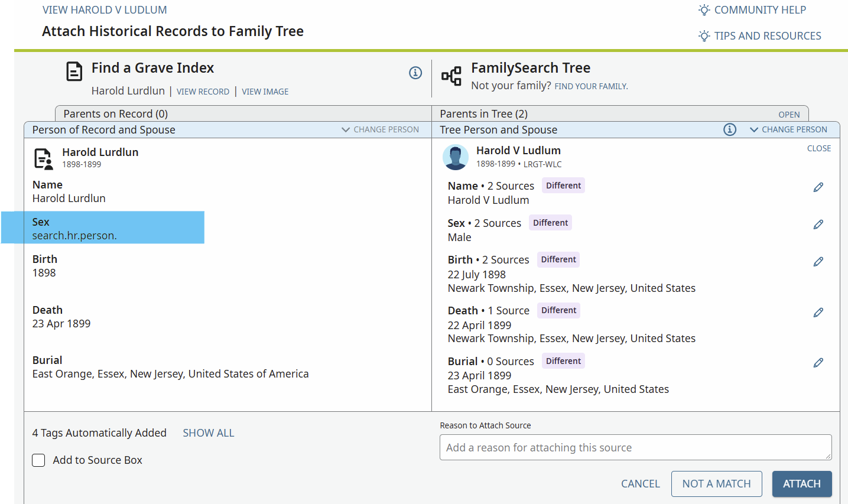This screenshot has height=504, width=848.
Task: Click info icon in Tree Person and Spouse header
Action: pos(730,129)
